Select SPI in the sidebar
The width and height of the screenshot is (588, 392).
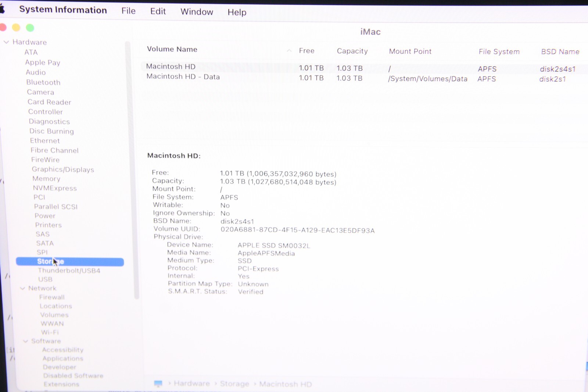[x=42, y=252]
